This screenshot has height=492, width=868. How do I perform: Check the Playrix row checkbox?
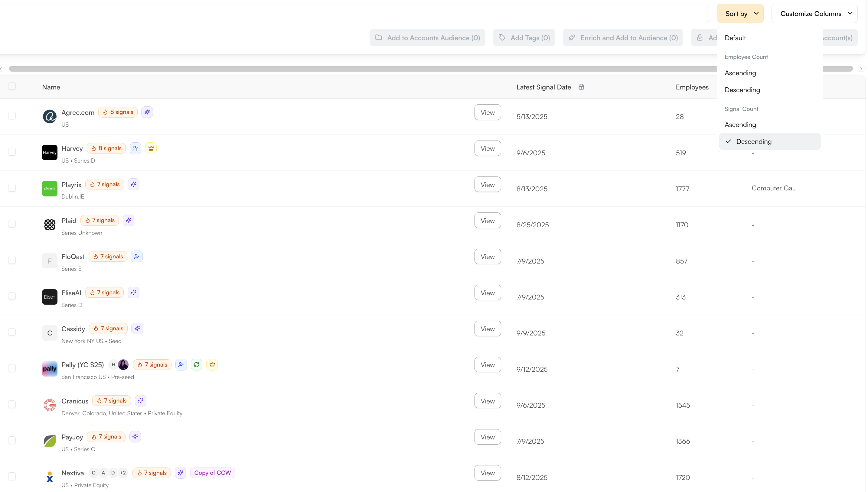click(x=12, y=188)
